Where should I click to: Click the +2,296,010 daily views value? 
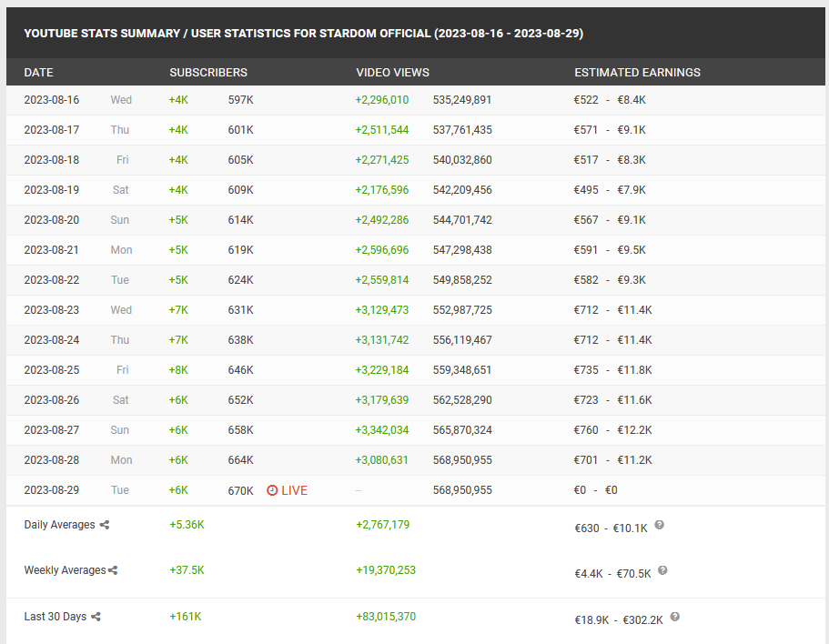click(381, 100)
